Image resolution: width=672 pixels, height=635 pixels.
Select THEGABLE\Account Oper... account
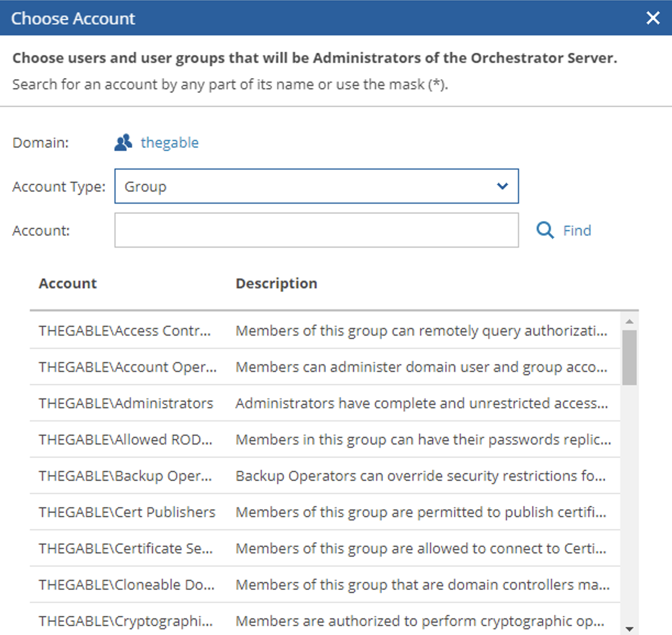click(x=128, y=367)
